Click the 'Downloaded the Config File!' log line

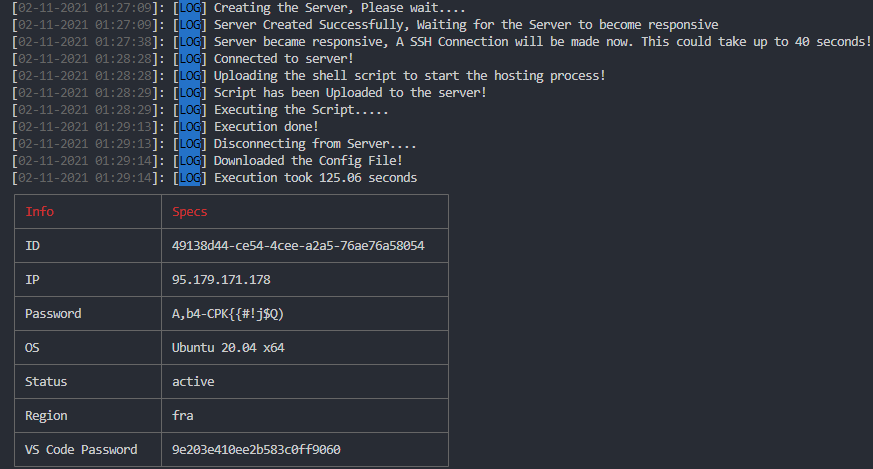coord(308,160)
